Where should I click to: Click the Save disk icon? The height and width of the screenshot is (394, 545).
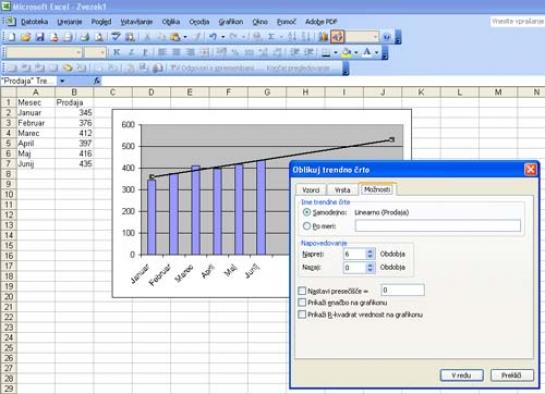click(x=40, y=36)
